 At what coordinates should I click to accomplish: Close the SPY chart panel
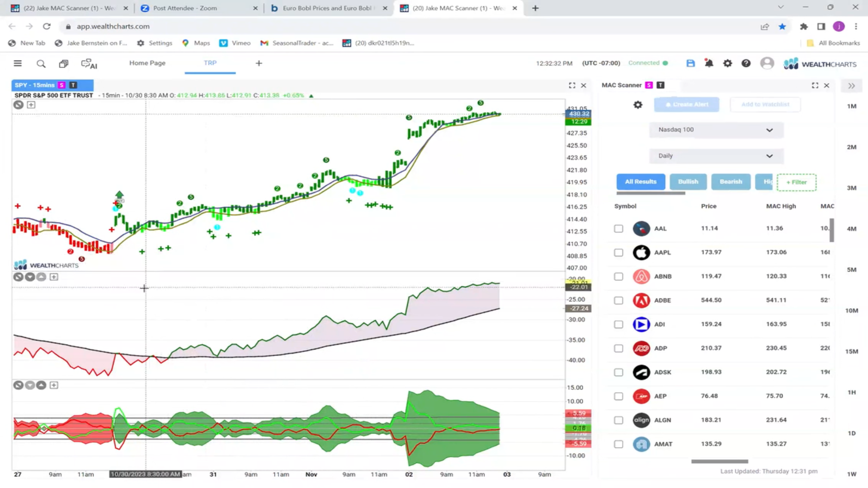[584, 85]
